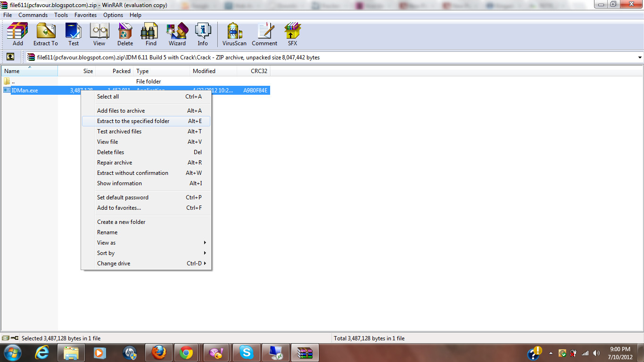Click the Comment toolbar icon
Screen dimensions: 644x362
[x=264, y=34]
